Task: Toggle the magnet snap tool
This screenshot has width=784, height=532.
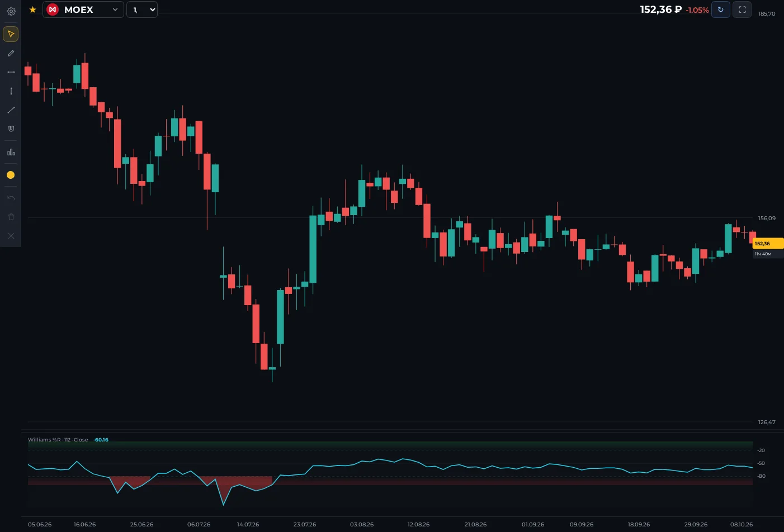Action: (11, 129)
